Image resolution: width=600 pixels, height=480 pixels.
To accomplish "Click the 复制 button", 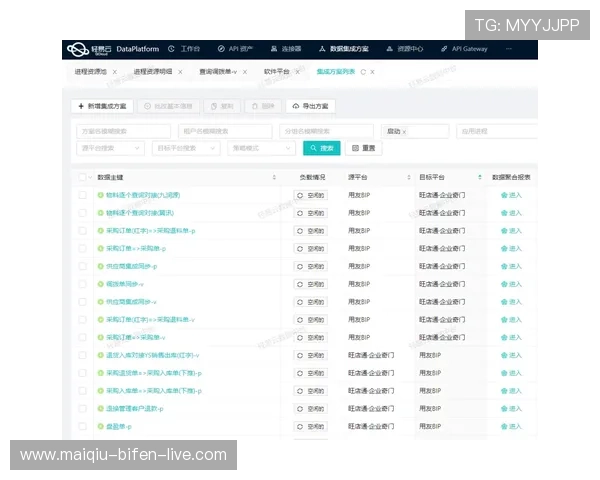I will 222,106.
